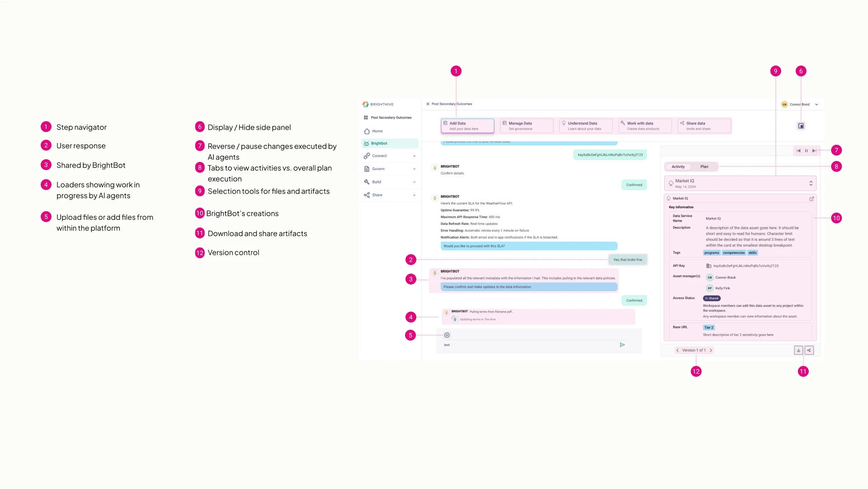868x489 pixels.
Task: Send the chat message
Action: pos(622,345)
